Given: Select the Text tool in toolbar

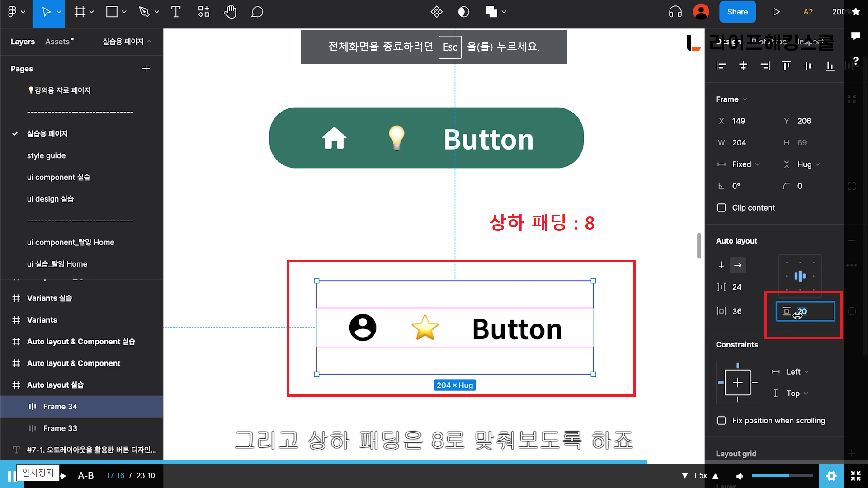Looking at the screenshot, I should 176,12.
